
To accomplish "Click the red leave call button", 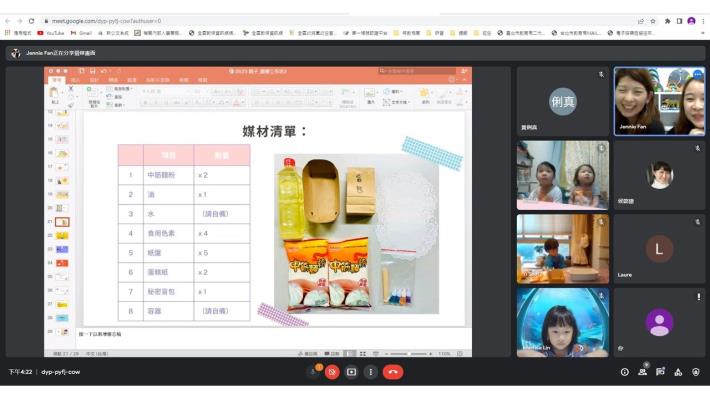I will [393, 372].
